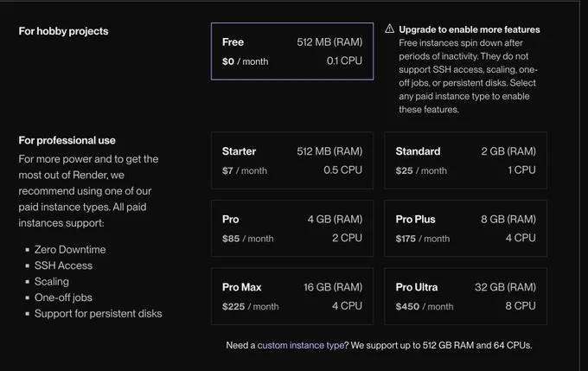The image size is (588, 371).
Task: Pick the Pro $85 per month plan
Action: coord(292,228)
